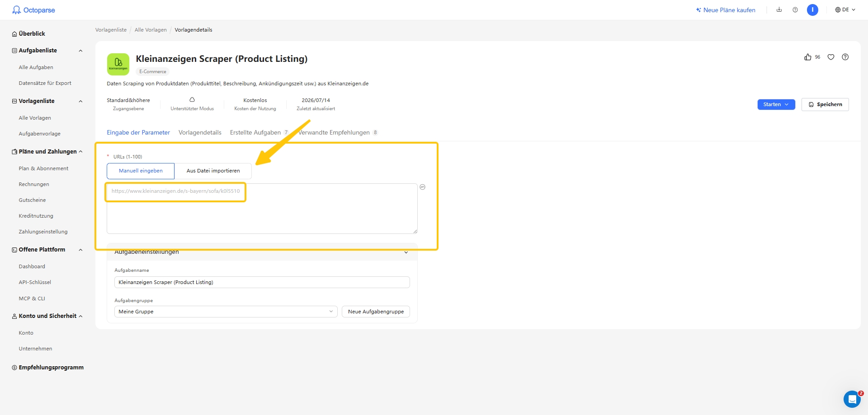Collapse the Aufgabeneinstellungen panel chevron

click(x=406, y=252)
